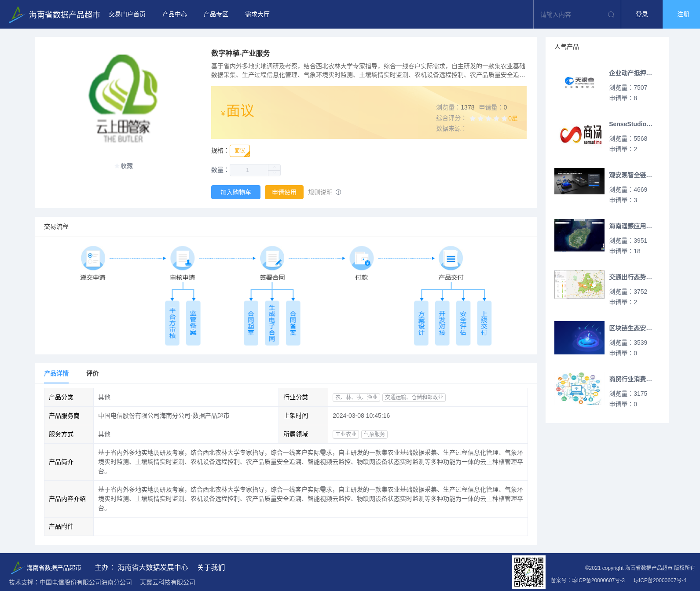Click the 规则说明 link
700x591 pixels.
coord(320,192)
